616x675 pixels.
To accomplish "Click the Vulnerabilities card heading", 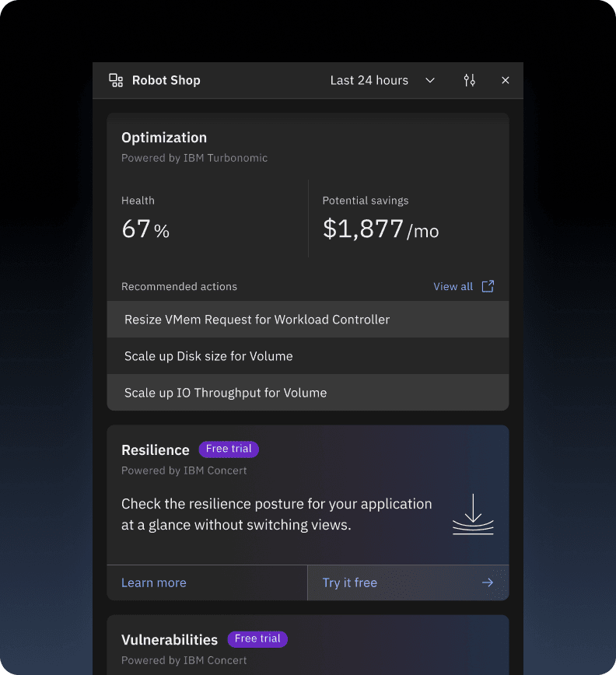I will (170, 640).
